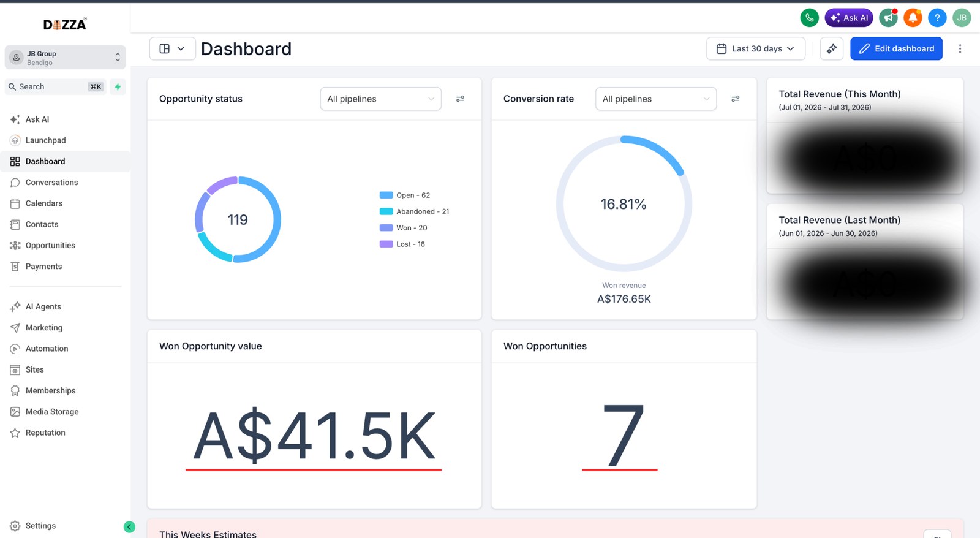Click the This Weeks Estimates widget heading
This screenshot has width=980, height=538.
[208, 534]
